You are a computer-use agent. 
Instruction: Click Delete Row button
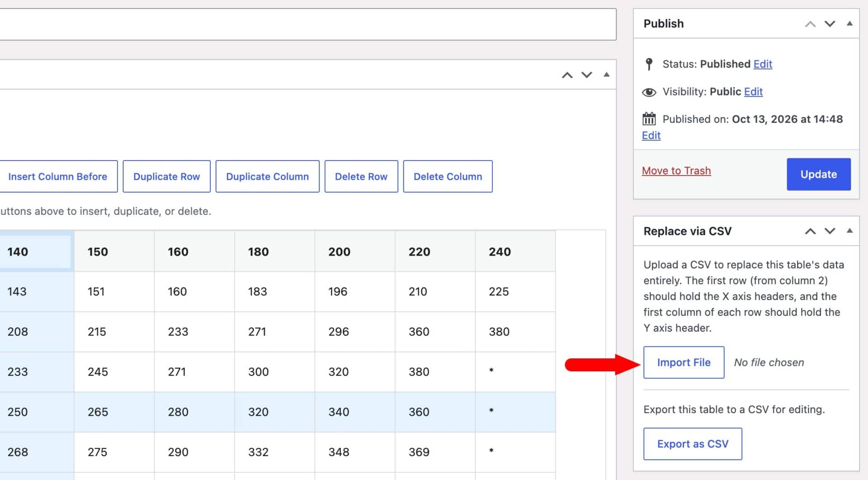(361, 176)
